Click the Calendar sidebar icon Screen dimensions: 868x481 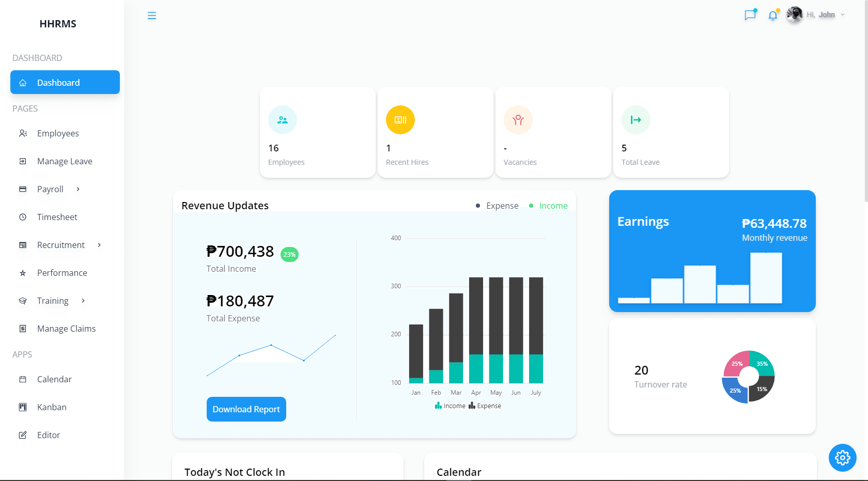pyautogui.click(x=23, y=379)
